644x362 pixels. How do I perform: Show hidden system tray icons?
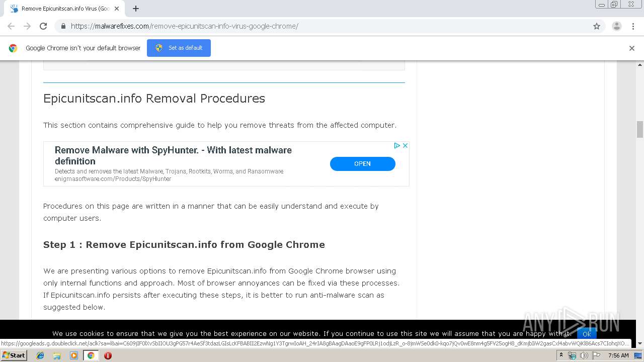click(561, 355)
